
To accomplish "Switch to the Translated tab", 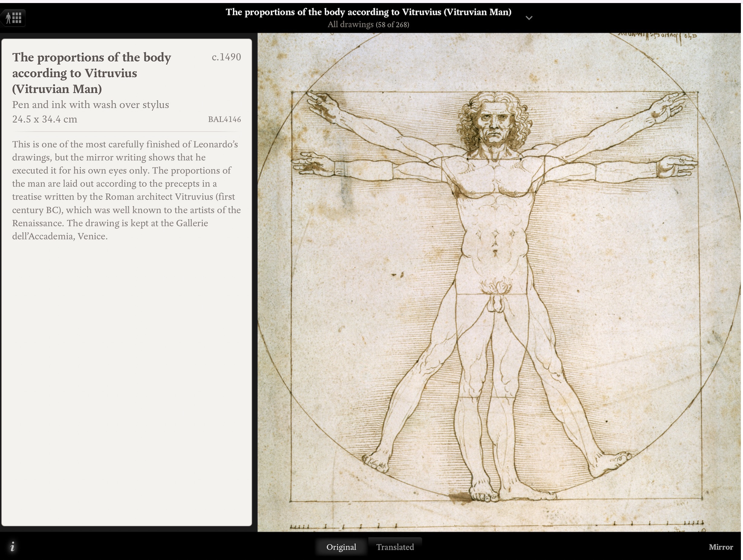I will [395, 547].
